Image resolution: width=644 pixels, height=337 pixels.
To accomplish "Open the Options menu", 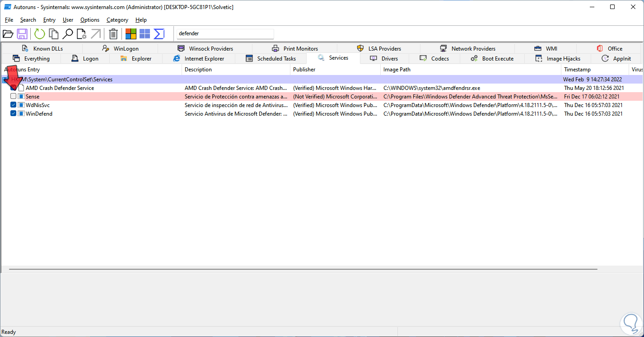I will [x=90, y=20].
